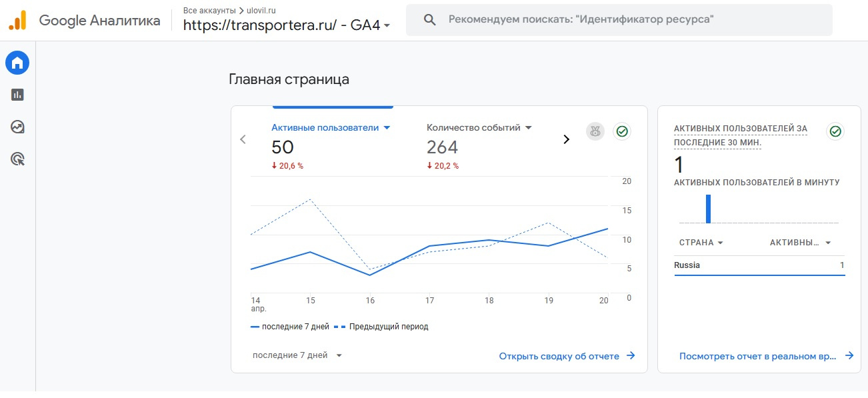Image resolution: width=868 pixels, height=398 pixels.
Task: Open the property selector transportera.ru GA4
Action: (x=287, y=25)
